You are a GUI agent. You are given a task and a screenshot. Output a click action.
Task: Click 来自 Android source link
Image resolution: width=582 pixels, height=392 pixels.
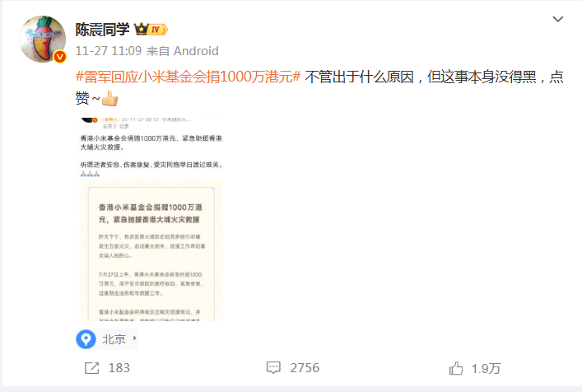point(182,51)
